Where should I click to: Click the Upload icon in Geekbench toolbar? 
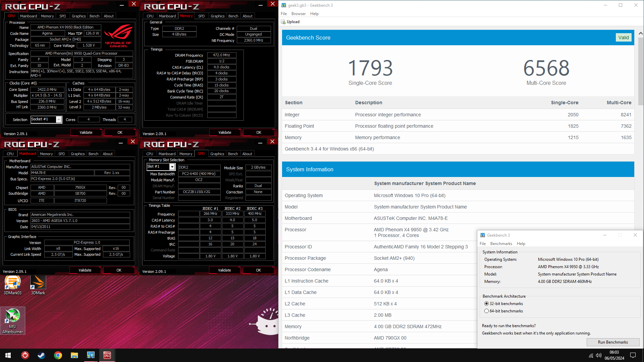[x=283, y=22]
